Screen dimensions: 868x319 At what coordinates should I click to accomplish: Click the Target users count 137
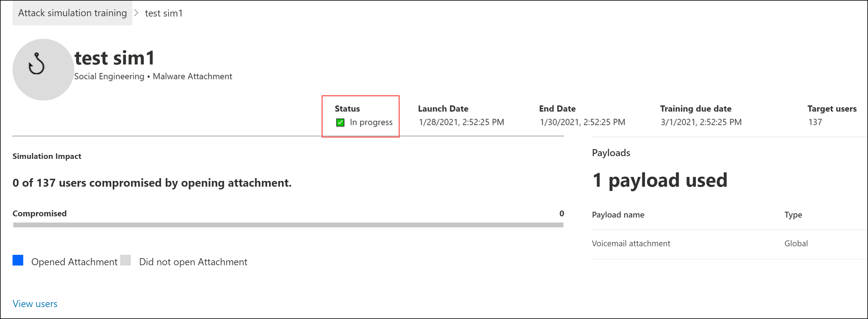coord(815,122)
